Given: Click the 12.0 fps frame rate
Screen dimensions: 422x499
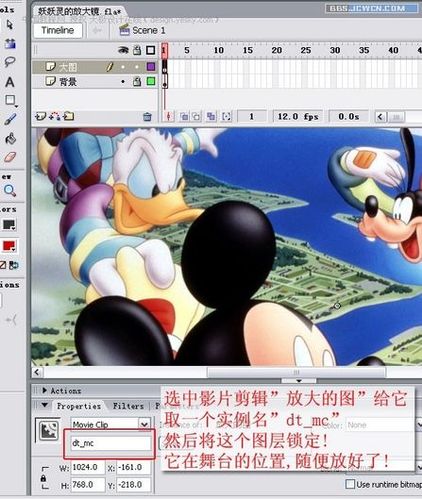Looking at the screenshot, I should tap(298, 117).
